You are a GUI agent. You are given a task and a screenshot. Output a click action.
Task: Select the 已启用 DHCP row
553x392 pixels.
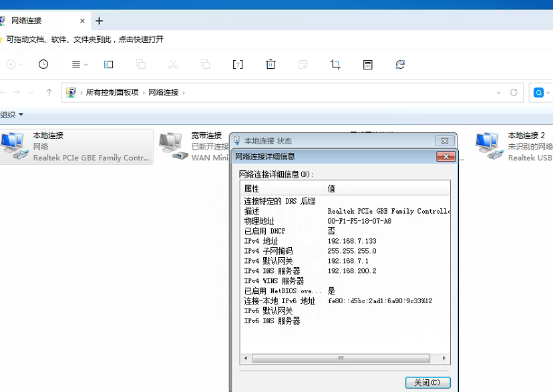pos(346,231)
